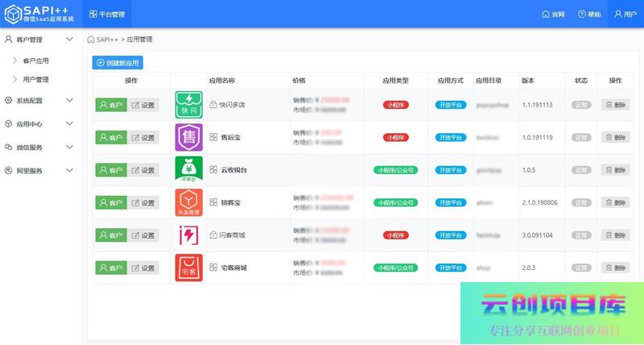The width and height of the screenshot is (644, 345).
Task: Open 设置 for 云收银台
Action: click(143, 170)
